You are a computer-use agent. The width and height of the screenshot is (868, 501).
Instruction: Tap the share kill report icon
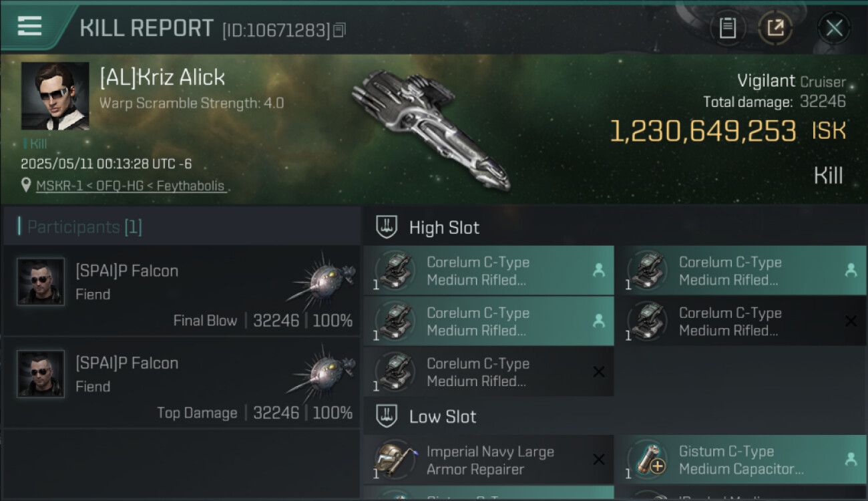click(775, 28)
